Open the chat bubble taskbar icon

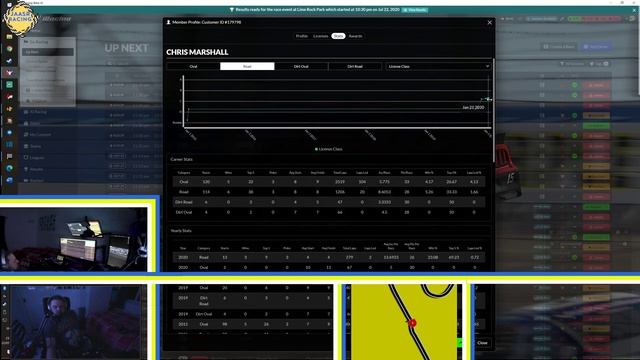click(9, 156)
